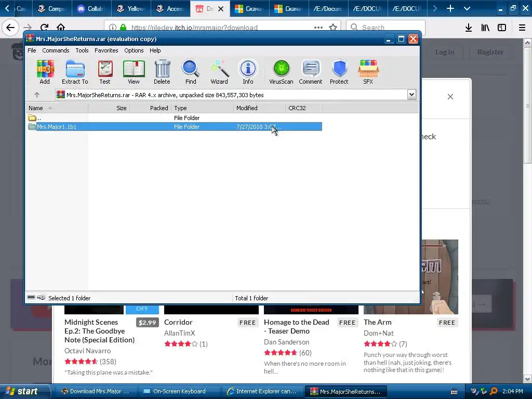Viewport: 532px width, 399px height.
Task: Open the Tools menu
Action: 82,50
